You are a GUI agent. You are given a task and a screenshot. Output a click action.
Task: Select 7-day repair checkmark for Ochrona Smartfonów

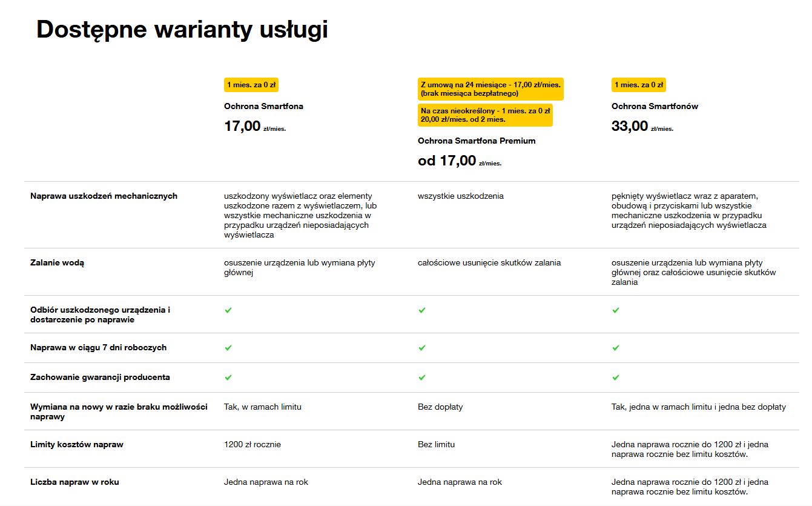616,348
